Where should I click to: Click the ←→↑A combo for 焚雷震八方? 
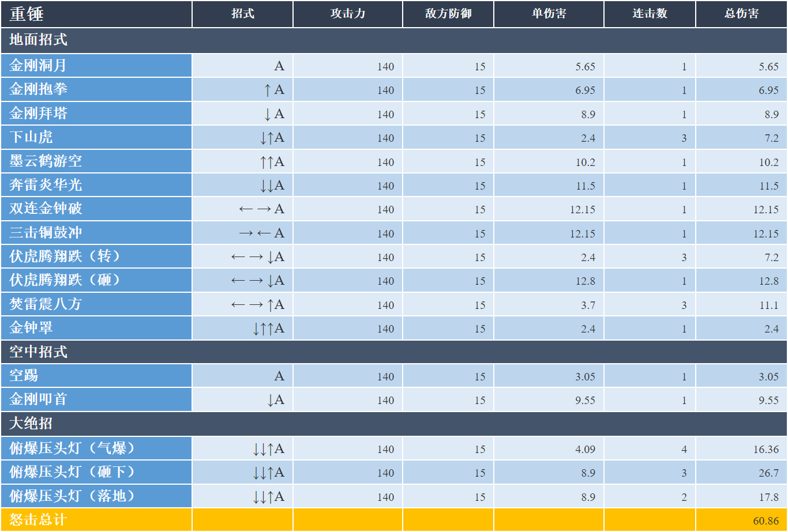click(x=243, y=305)
